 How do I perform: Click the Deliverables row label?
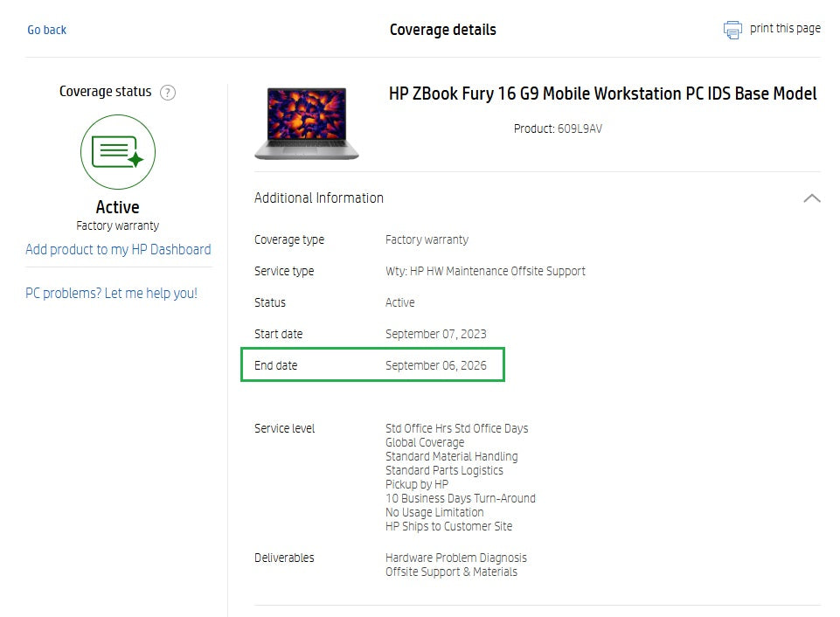(284, 558)
